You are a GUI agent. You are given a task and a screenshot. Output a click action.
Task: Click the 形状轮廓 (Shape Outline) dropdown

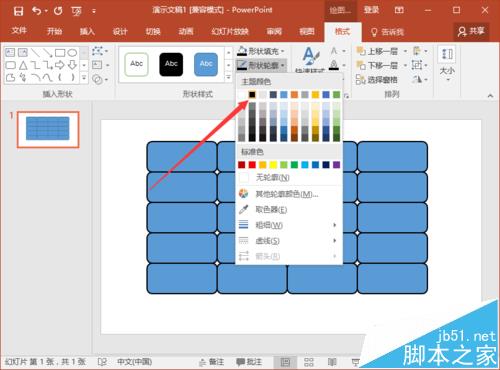point(261,65)
